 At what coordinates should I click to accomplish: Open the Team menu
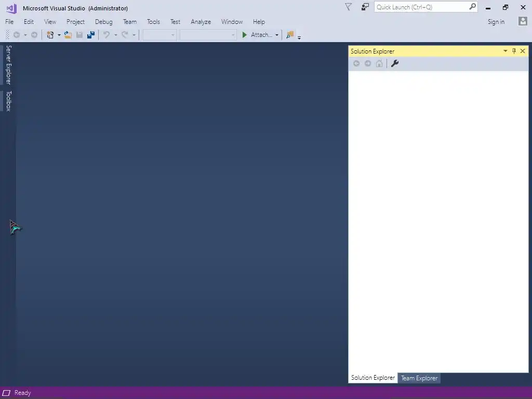pos(129,22)
